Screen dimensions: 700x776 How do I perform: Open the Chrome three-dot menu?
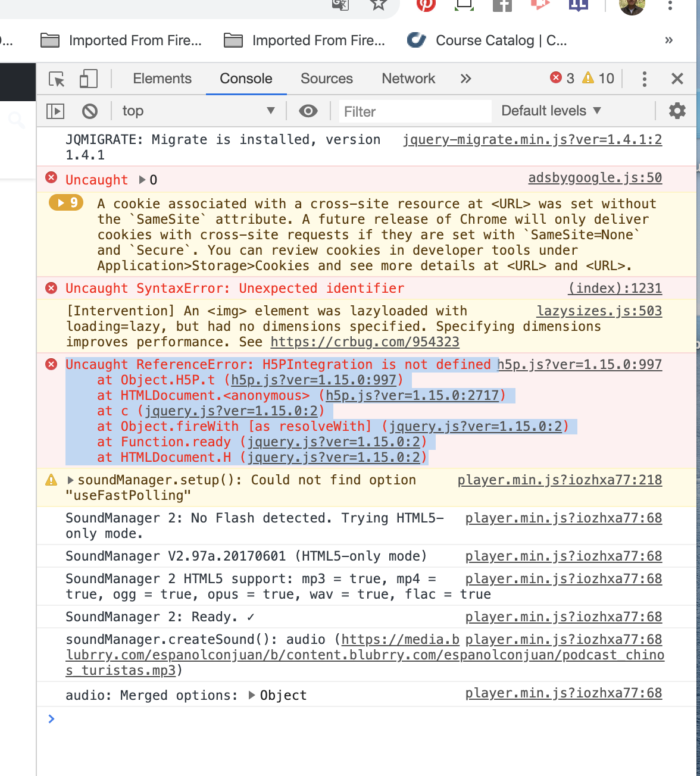pyautogui.click(x=670, y=6)
